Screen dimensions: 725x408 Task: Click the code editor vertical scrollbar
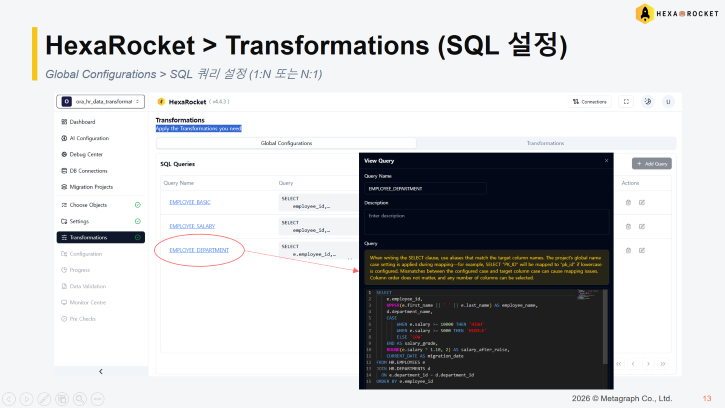point(605,327)
